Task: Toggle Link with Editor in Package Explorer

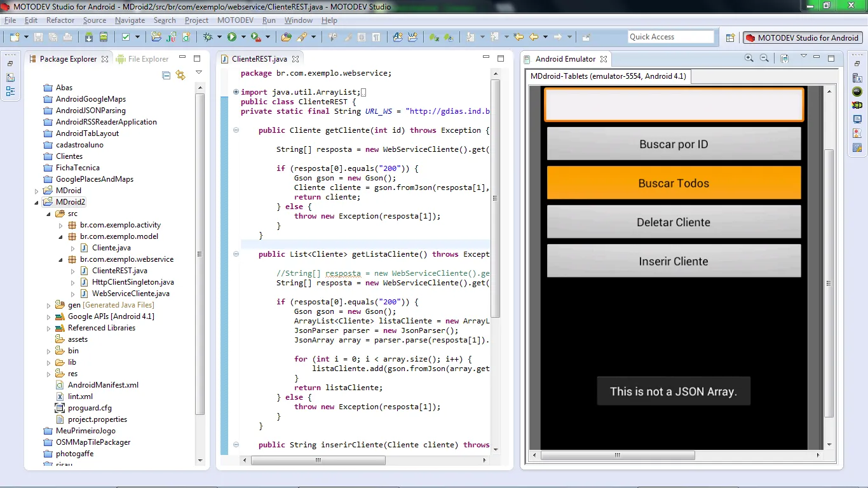Action: pos(180,75)
